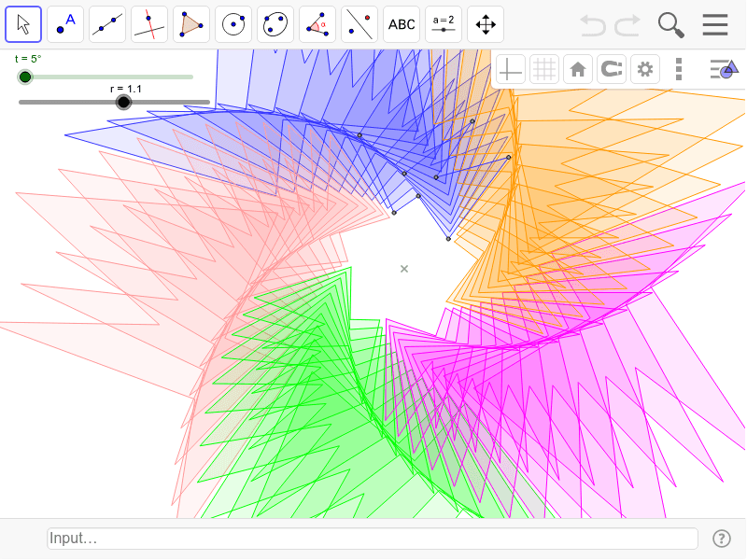
Task: Open the conic sections tool dropdown
Action: coord(275,23)
